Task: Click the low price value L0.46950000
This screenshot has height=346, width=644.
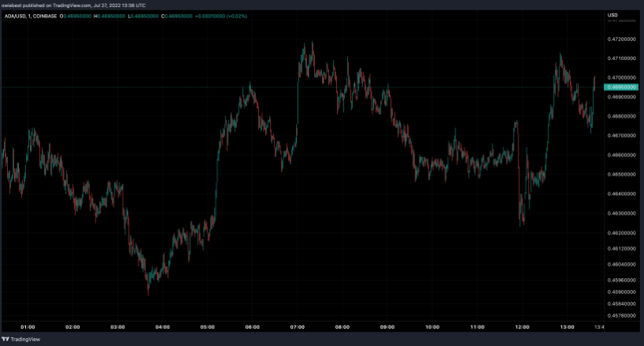Action: coord(143,16)
